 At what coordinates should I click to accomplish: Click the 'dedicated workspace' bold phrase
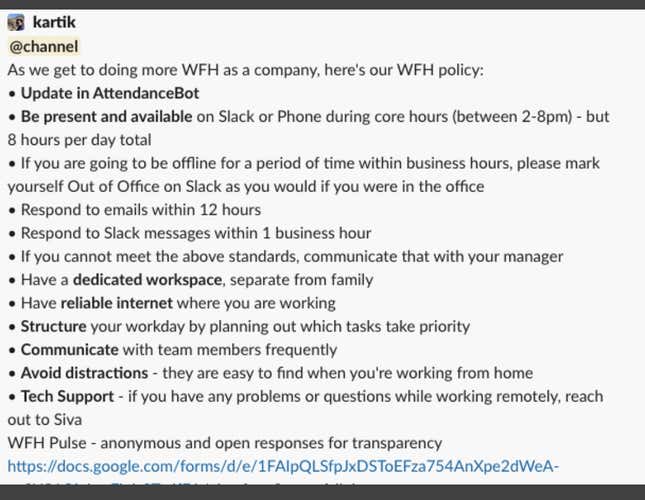147,280
